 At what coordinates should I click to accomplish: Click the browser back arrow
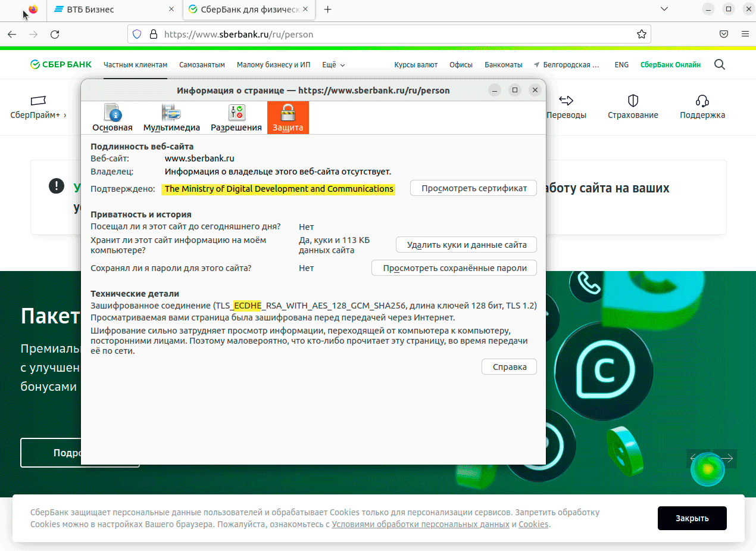[x=12, y=35]
